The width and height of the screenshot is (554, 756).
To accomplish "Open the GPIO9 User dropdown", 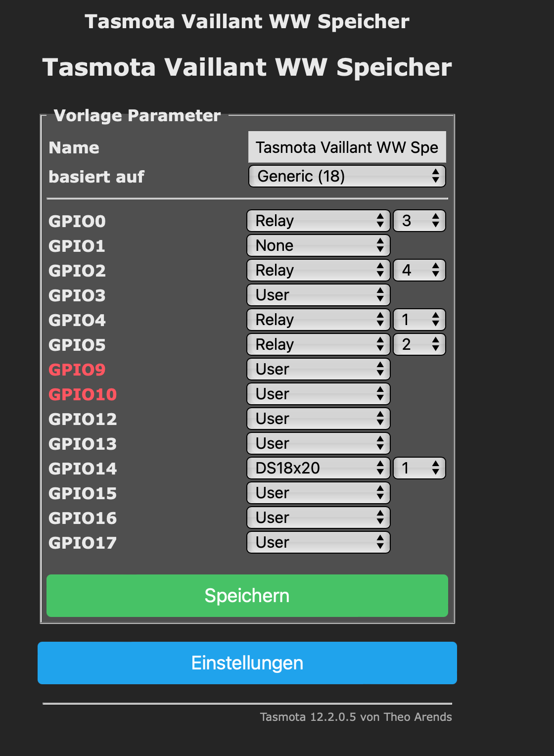I will tap(318, 369).
